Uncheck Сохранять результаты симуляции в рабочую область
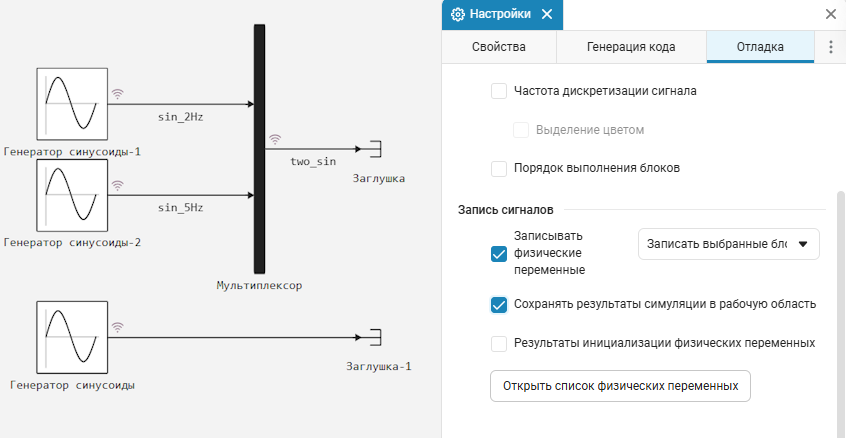 click(x=499, y=305)
